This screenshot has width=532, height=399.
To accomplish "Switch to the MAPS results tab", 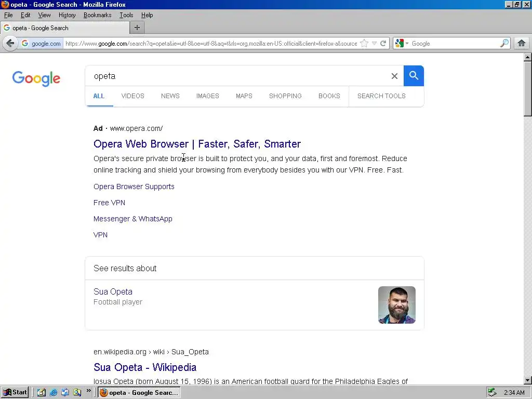I will (244, 96).
